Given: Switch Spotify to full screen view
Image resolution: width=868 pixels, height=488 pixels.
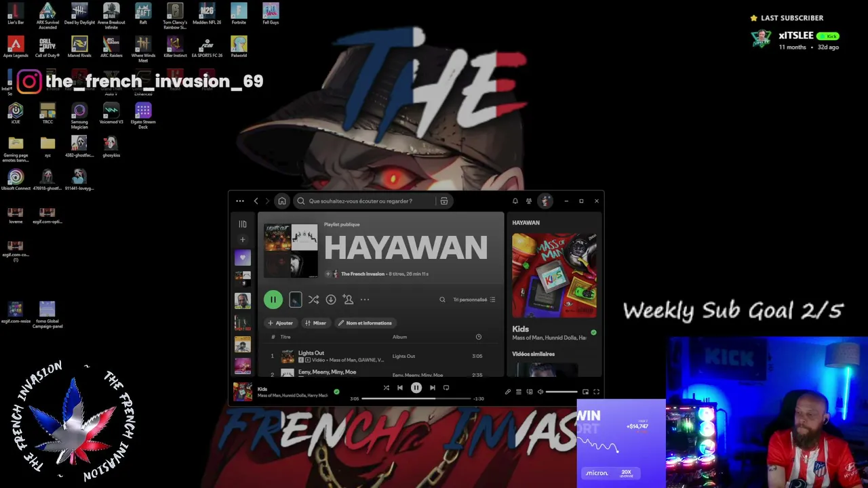Looking at the screenshot, I should pyautogui.click(x=597, y=392).
